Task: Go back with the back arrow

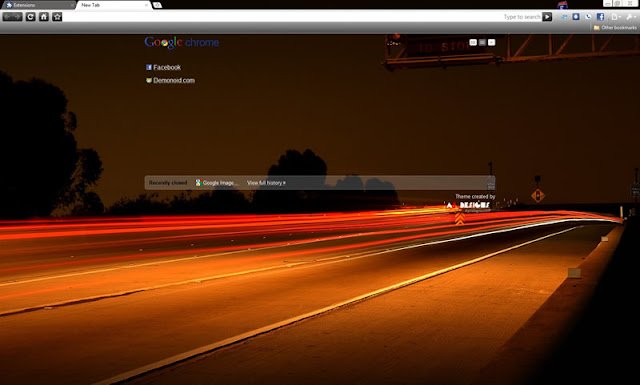Action: click(8, 17)
